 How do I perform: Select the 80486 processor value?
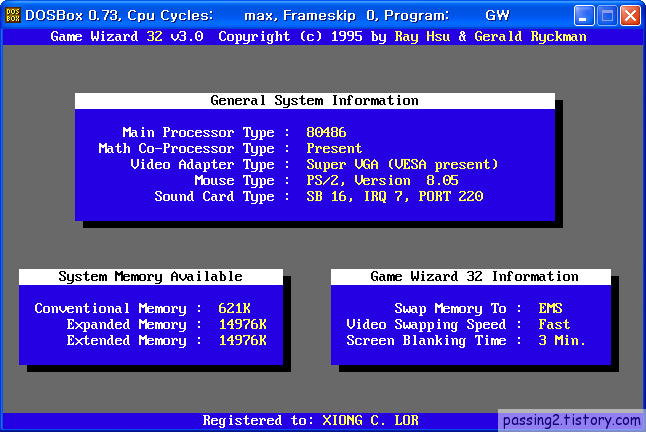(x=326, y=133)
